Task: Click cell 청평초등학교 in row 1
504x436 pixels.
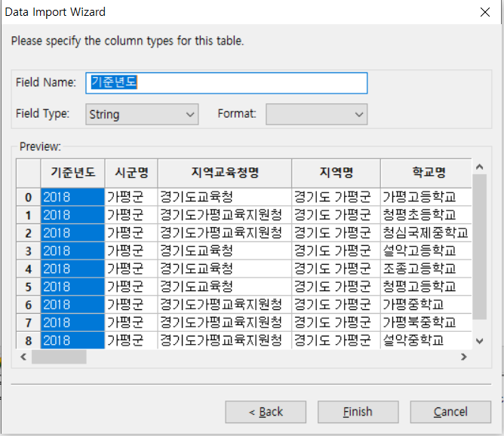Action: 426,215
